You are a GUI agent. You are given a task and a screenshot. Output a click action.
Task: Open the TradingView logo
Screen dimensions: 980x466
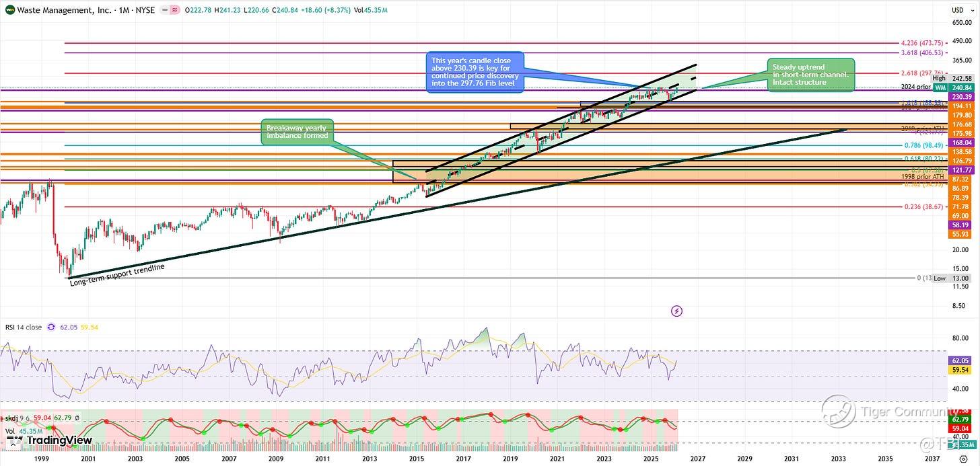coord(49,440)
